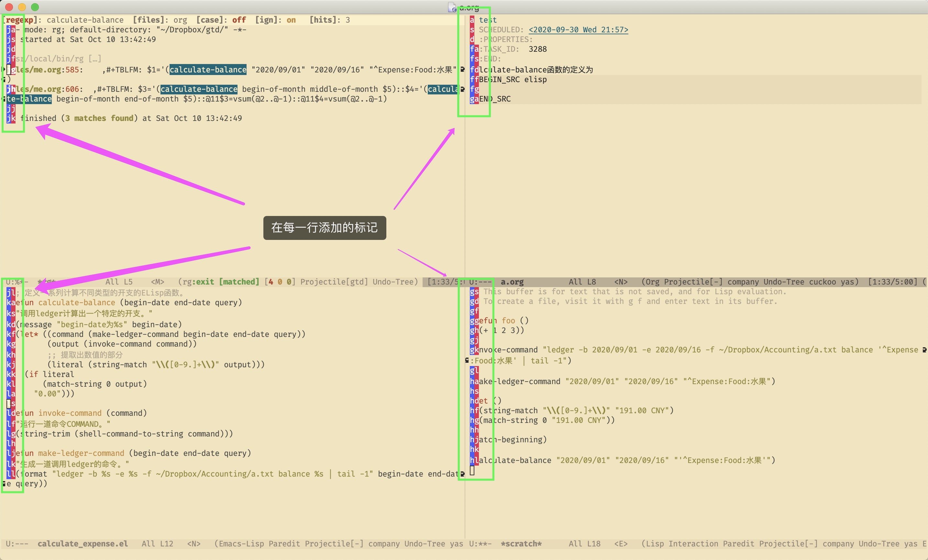Click the fringe continuation arrow on the invoke-command ledger line

(x=925, y=350)
